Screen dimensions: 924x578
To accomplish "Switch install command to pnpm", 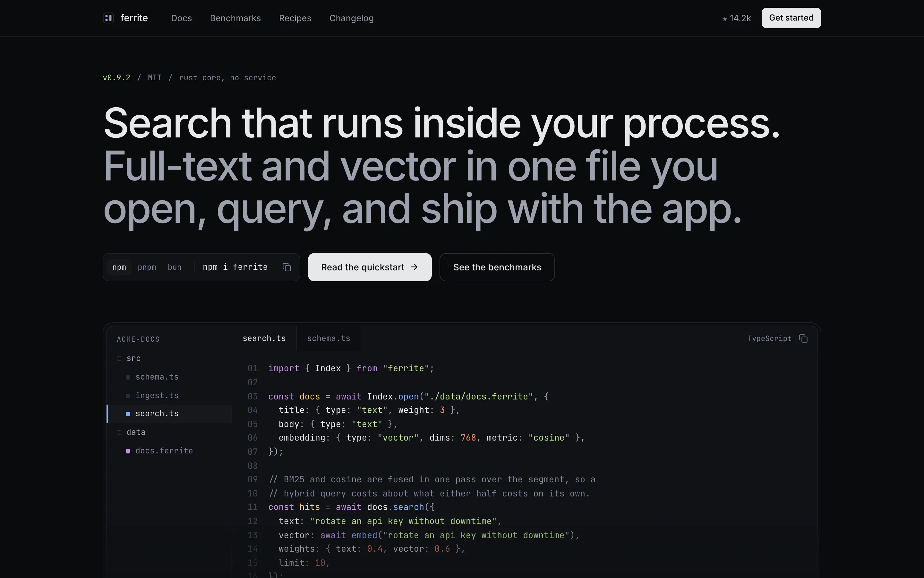I will [x=147, y=267].
